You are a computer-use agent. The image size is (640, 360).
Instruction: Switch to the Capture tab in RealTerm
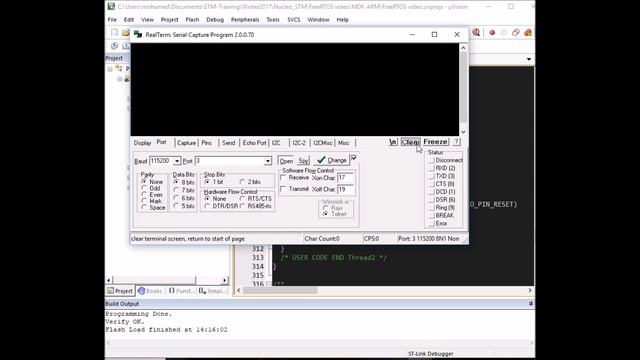187,143
